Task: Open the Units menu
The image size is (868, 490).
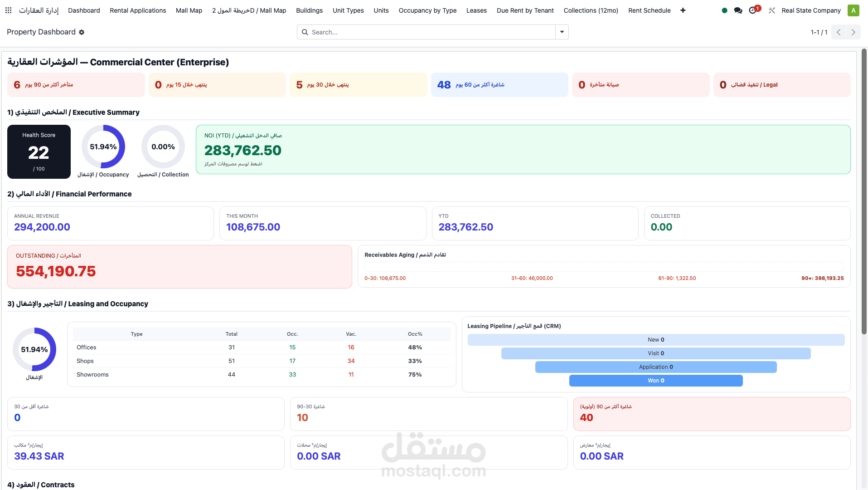Action: click(381, 10)
